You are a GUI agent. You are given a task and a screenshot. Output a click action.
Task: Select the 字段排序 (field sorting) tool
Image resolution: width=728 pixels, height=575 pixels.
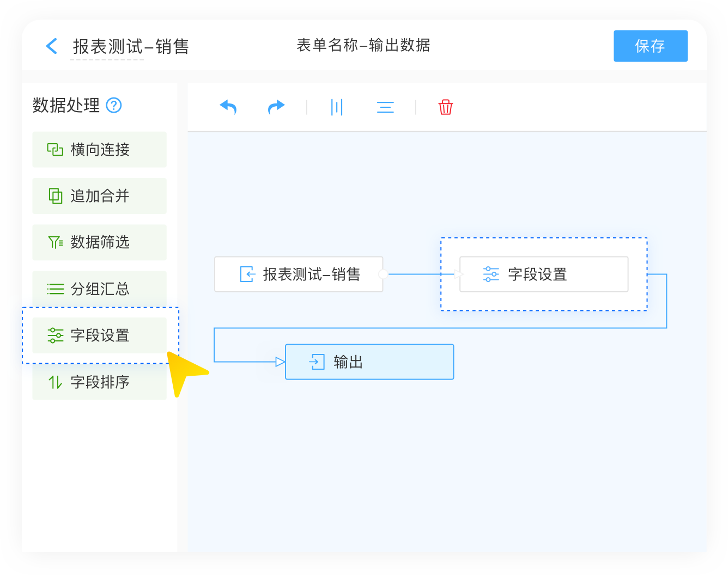[x=99, y=382]
